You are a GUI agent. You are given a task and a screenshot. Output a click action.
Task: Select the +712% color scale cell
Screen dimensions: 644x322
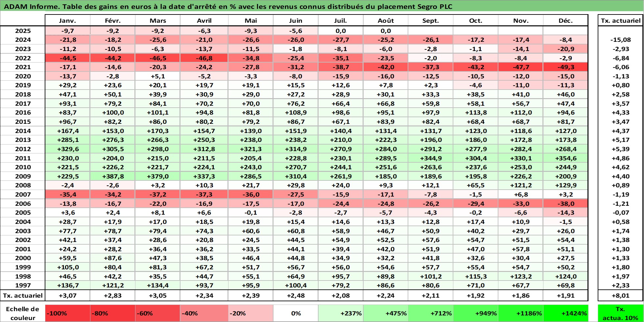tap(430, 313)
